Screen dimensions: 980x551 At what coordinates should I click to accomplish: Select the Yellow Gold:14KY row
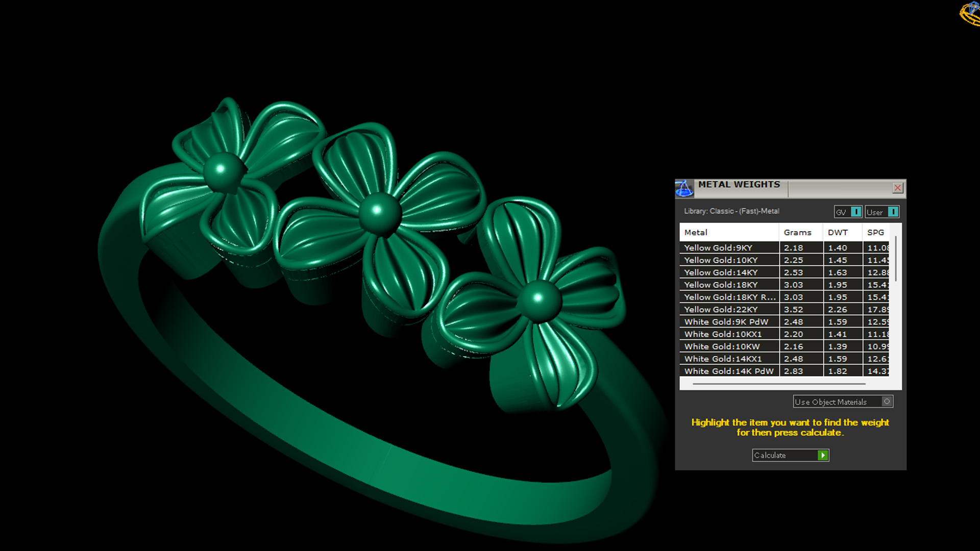[x=784, y=272]
